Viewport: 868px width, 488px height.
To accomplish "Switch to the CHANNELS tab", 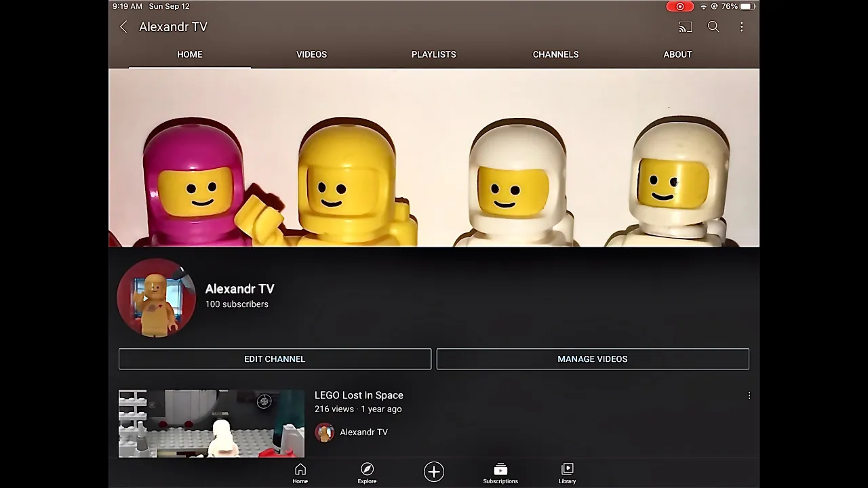I will pos(556,54).
